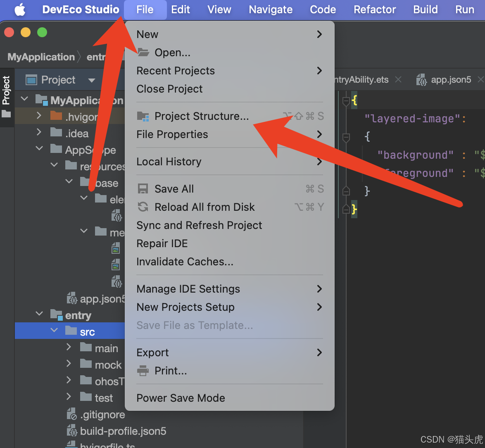Click the build-profile.json5 file icon
485x448 pixels.
(x=72, y=430)
